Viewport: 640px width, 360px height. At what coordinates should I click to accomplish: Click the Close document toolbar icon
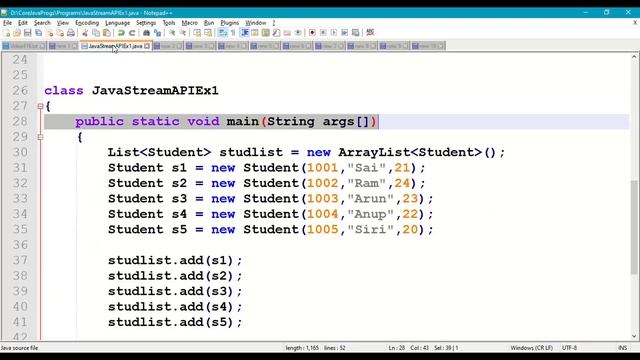pyautogui.click(x=50, y=33)
